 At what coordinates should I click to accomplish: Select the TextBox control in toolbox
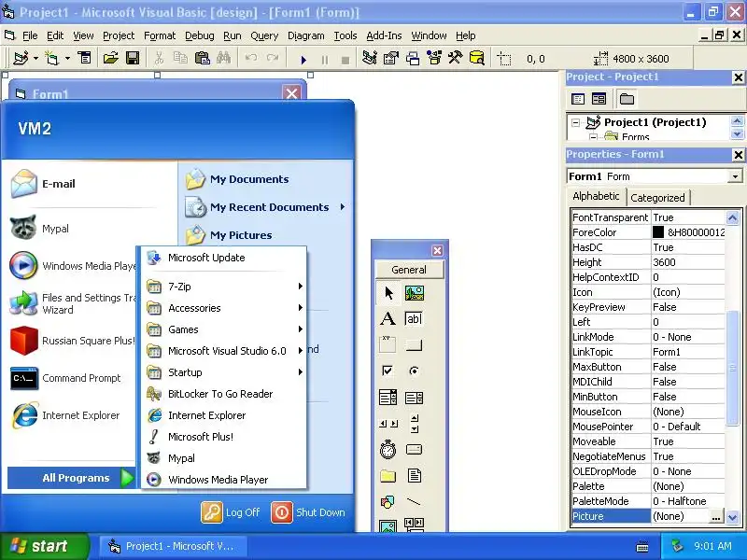(414, 318)
